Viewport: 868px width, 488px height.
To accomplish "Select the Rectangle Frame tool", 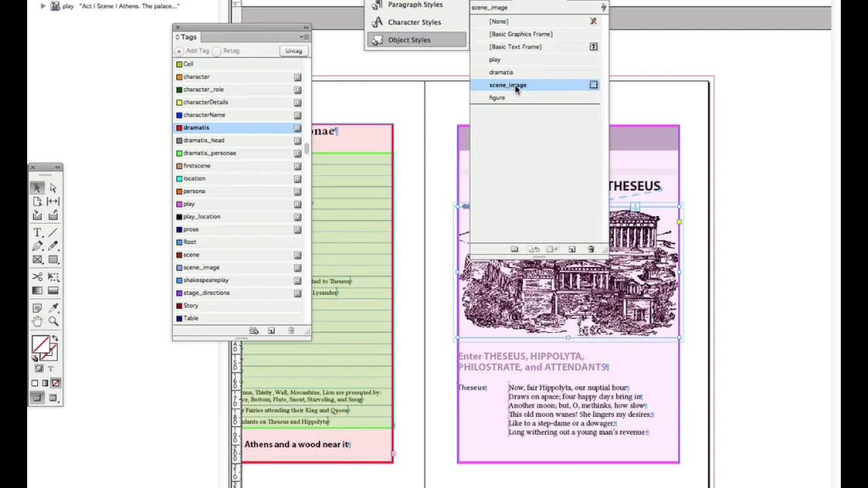I will coord(37,260).
